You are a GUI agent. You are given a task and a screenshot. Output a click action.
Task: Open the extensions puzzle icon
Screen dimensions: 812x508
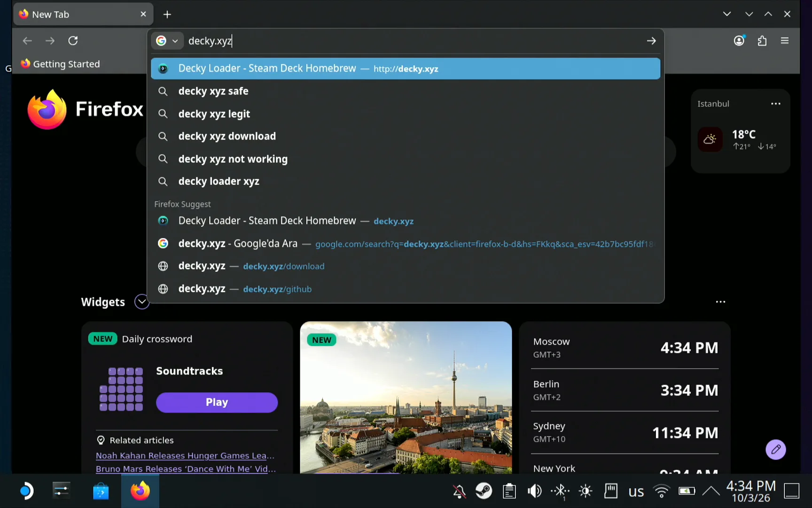[762, 41]
